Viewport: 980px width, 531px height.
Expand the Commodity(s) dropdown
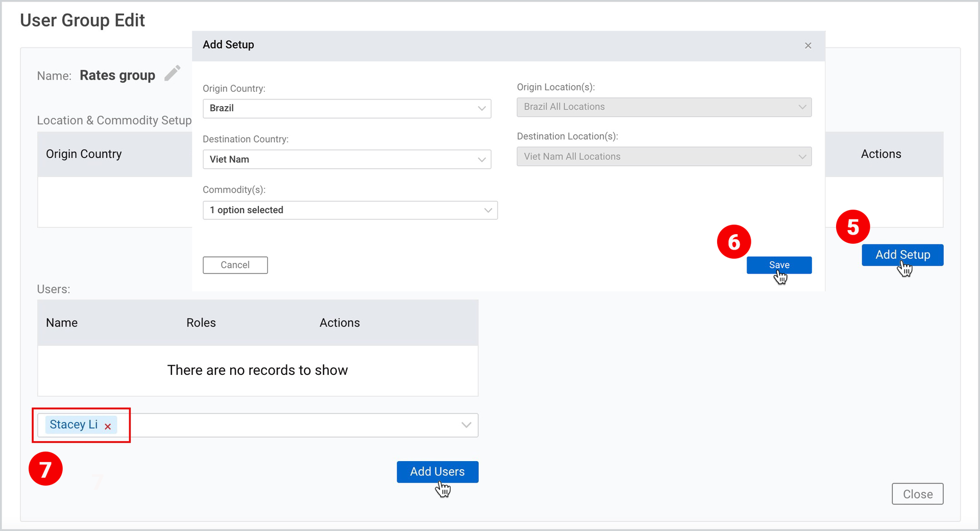tap(350, 210)
